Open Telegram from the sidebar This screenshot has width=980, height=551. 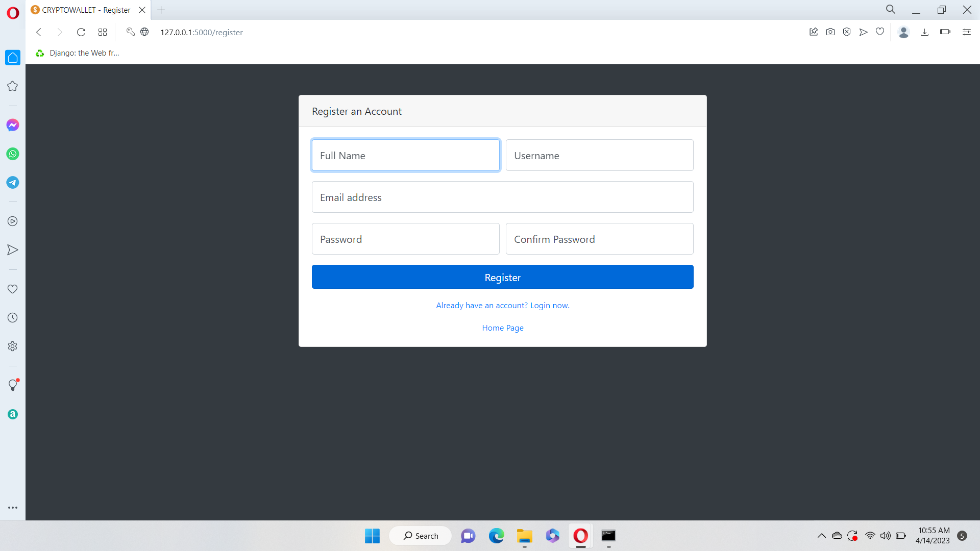(x=12, y=182)
